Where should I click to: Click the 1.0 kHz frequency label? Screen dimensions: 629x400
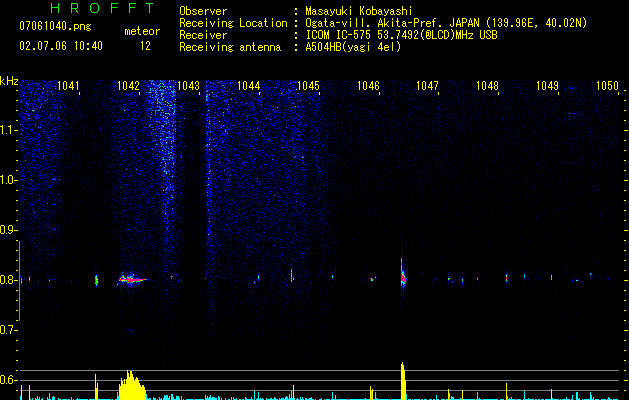8,180
